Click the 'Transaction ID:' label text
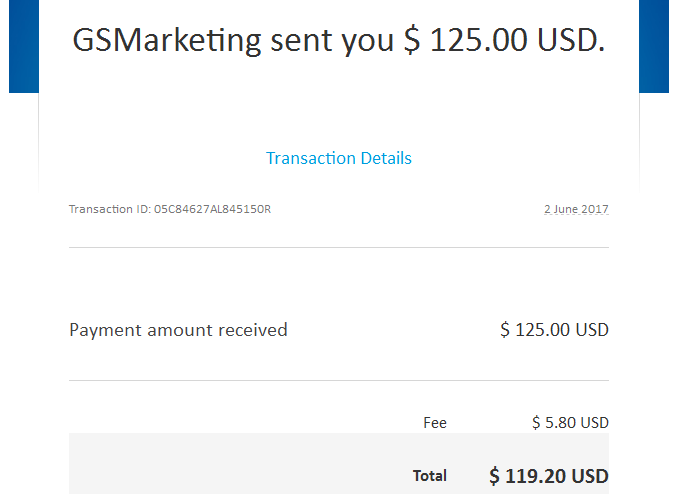This screenshot has height=494, width=673. pyautogui.click(x=110, y=209)
